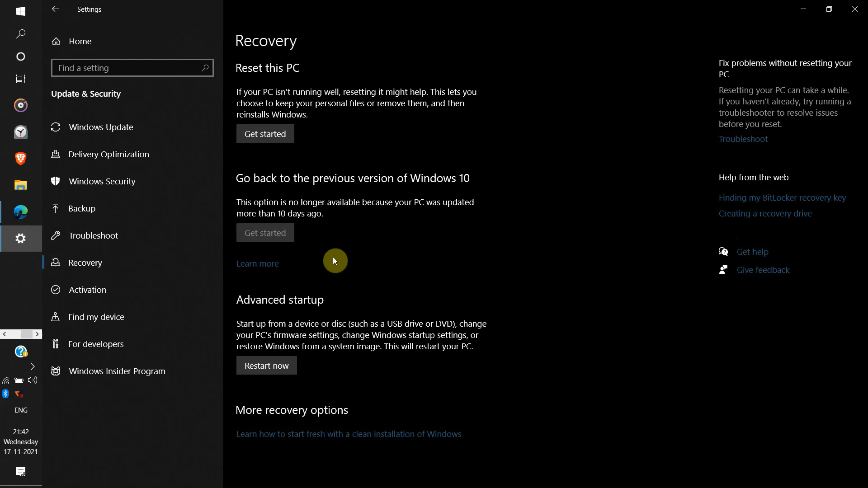Viewport: 868px width, 488px height.
Task: Open Task View from the taskbar
Action: [21, 79]
